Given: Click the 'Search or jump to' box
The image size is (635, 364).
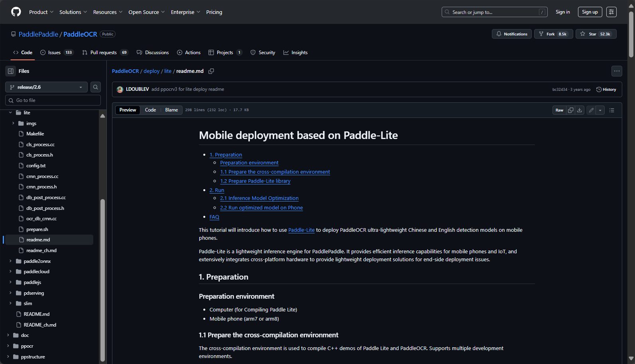Looking at the screenshot, I should (494, 12).
